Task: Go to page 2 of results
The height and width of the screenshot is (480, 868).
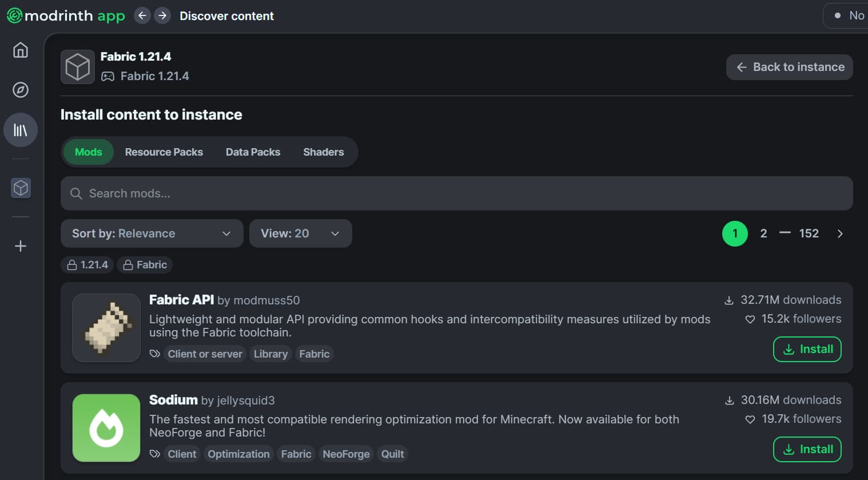Action: tap(763, 233)
